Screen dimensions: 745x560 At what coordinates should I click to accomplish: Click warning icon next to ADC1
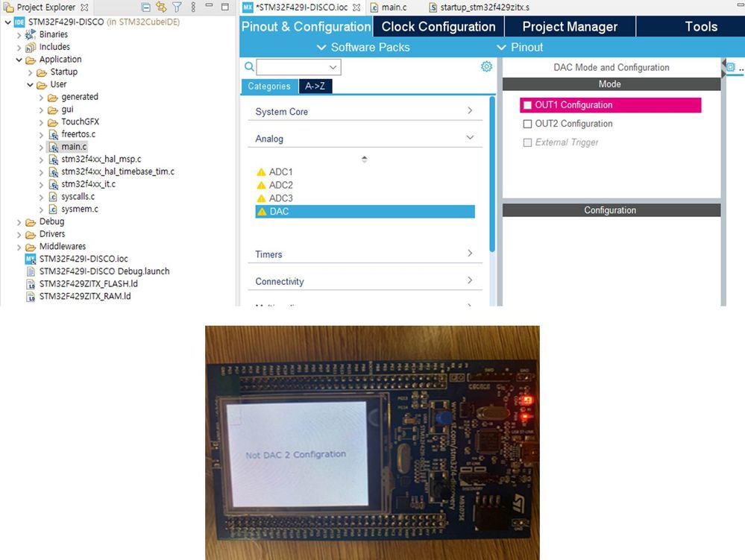261,172
